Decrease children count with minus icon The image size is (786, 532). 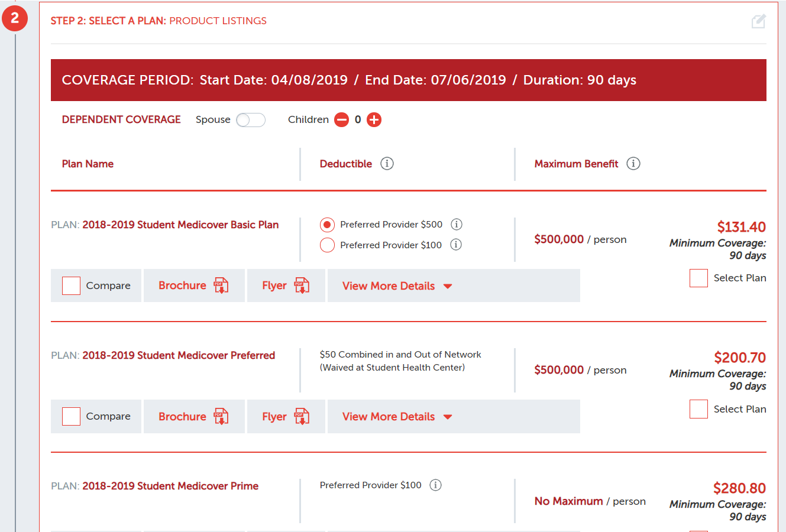342,120
